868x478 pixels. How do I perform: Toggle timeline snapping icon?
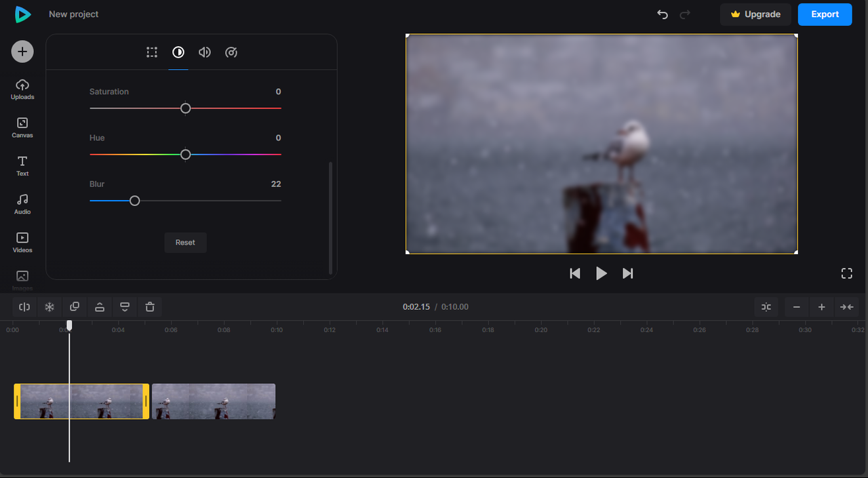tap(766, 307)
